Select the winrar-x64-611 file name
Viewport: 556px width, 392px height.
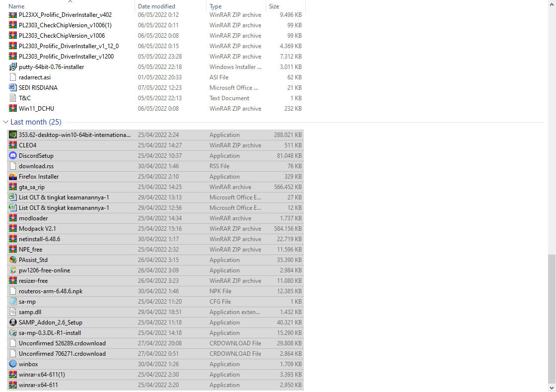click(38, 385)
